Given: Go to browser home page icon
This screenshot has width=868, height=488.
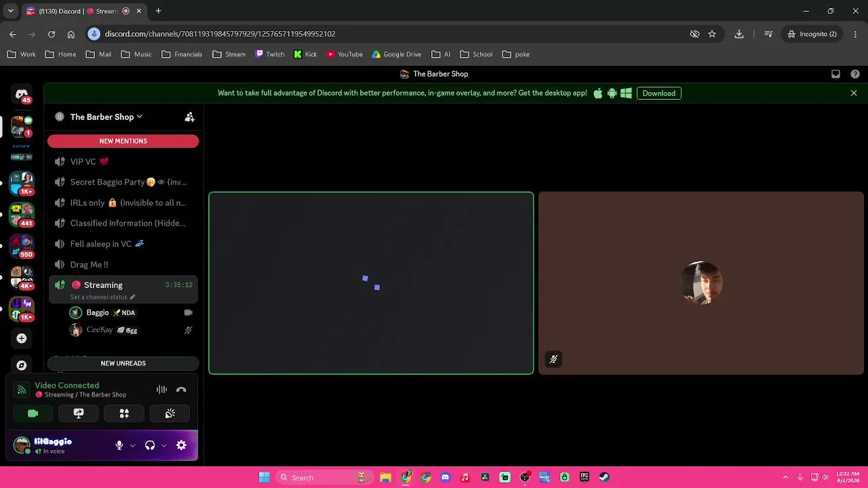Looking at the screenshot, I should (x=71, y=34).
